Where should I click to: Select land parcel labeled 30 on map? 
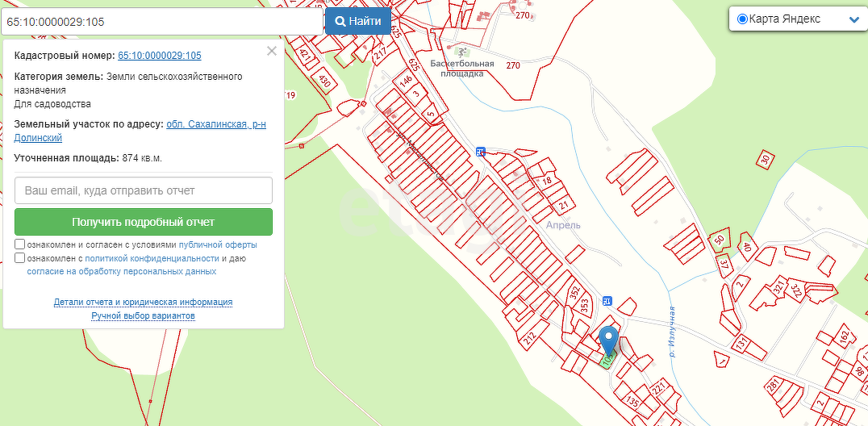coord(765,159)
